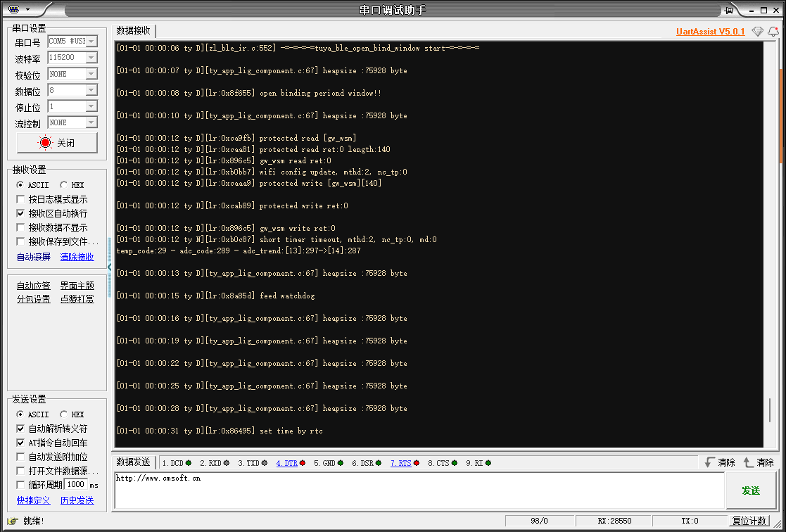The image size is (786, 532).
Task: Open the app logo menu in title bar
Action: point(14,10)
